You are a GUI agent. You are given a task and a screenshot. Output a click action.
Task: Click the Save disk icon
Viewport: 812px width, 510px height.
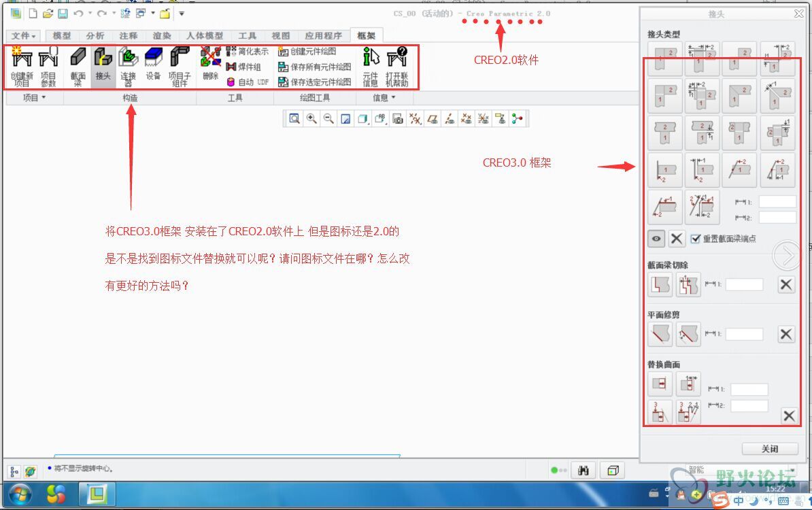coord(62,14)
